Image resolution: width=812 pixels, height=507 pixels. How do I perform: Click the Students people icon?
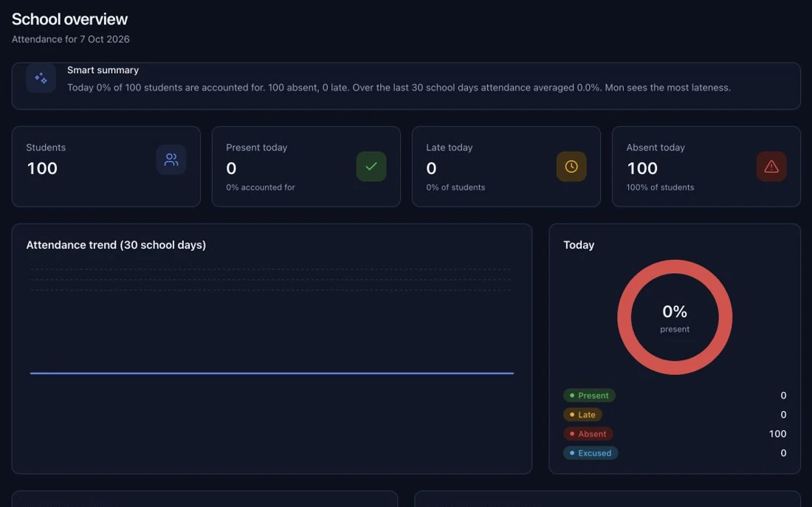(x=171, y=159)
